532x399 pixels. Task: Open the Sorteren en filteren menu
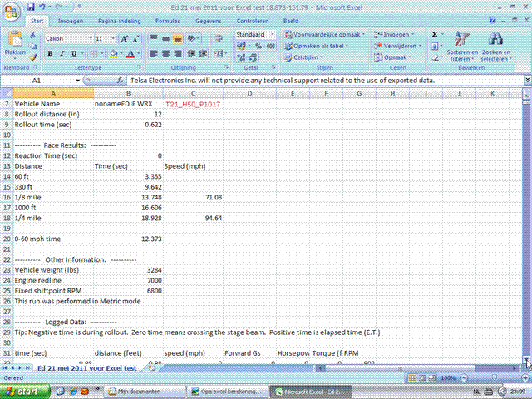pyautogui.click(x=462, y=46)
